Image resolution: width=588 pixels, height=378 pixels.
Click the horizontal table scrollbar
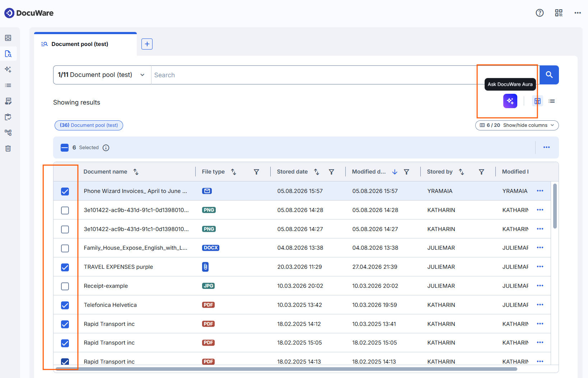[x=286, y=369]
